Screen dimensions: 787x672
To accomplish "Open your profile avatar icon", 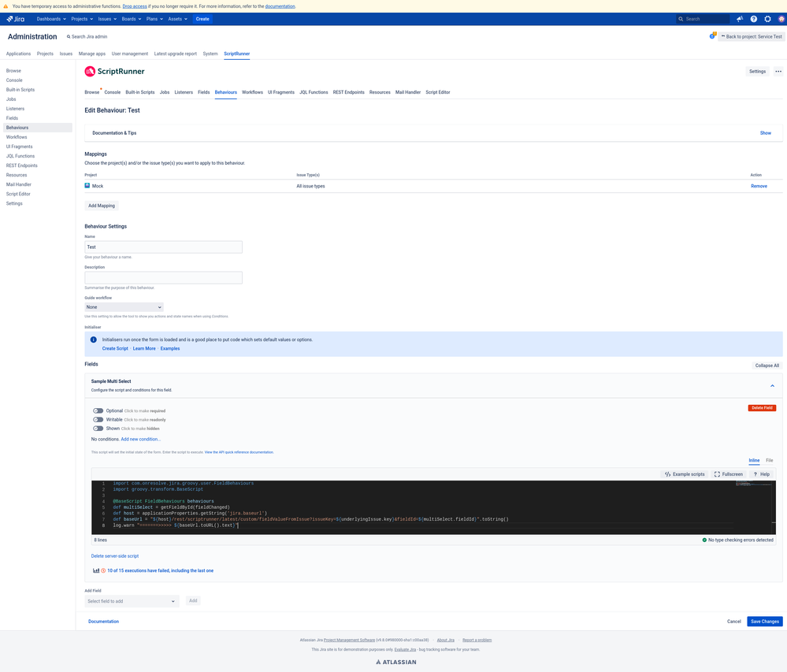I will (781, 19).
